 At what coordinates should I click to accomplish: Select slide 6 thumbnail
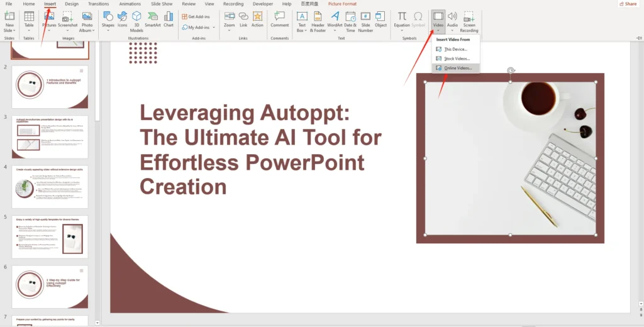(x=50, y=287)
